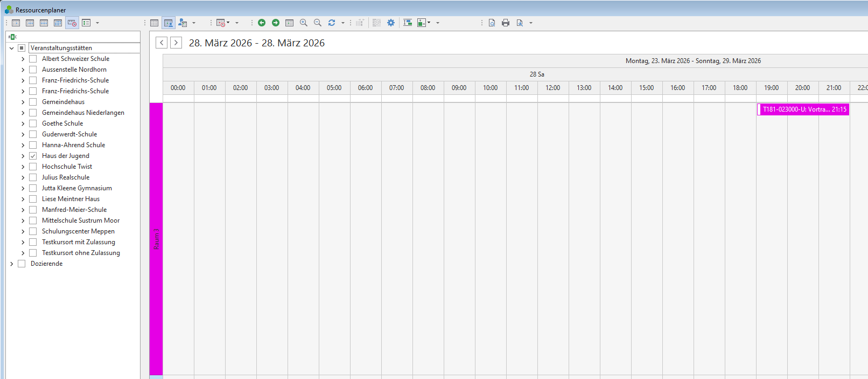This screenshot has width=868, height=379.
Task: Toggle the Veranstaltungsstätten checkbox
Action: [22, 48]
